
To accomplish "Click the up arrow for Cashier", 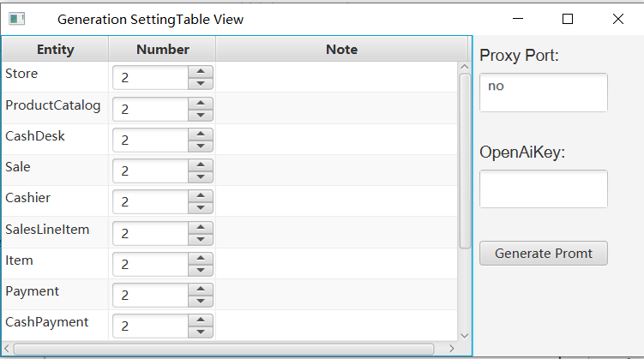I will tap(200, 196).
